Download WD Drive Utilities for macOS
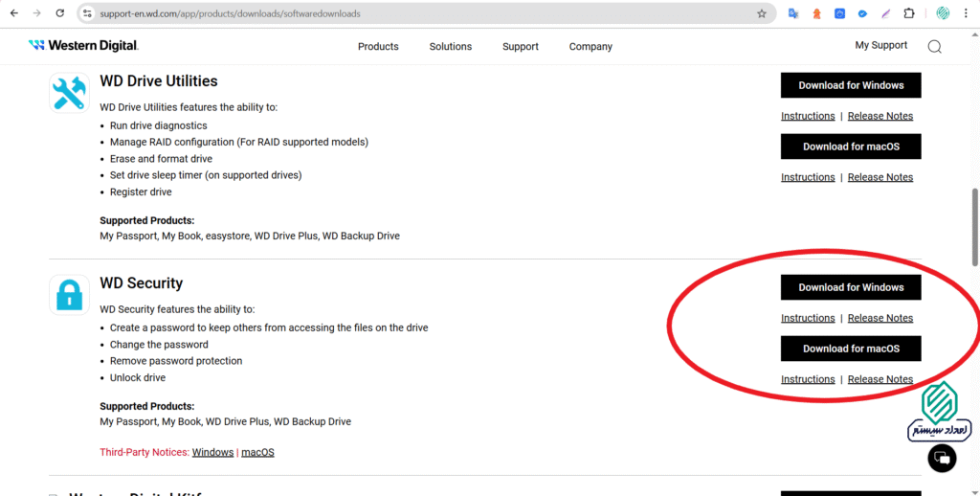980x496 pixels. 851,147
